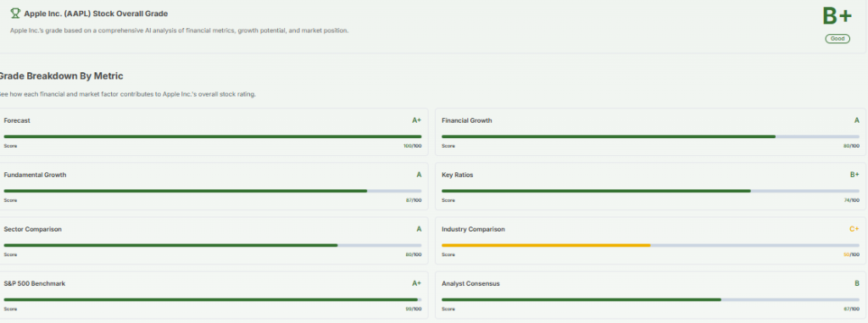The height and width of the screenshot is (323, 868).
Task: Open the Industry Comparison metric label
Action: (x=473, y=229)
